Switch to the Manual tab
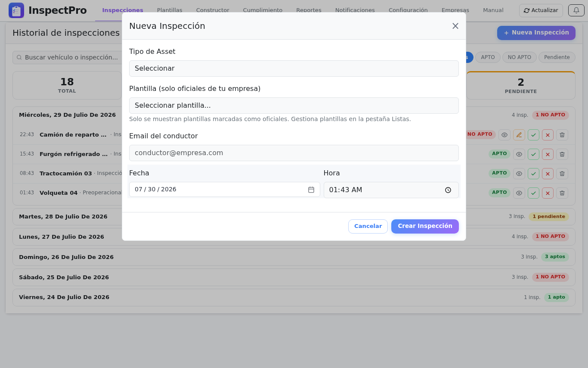588x368 pixels. tap(493, 10)
